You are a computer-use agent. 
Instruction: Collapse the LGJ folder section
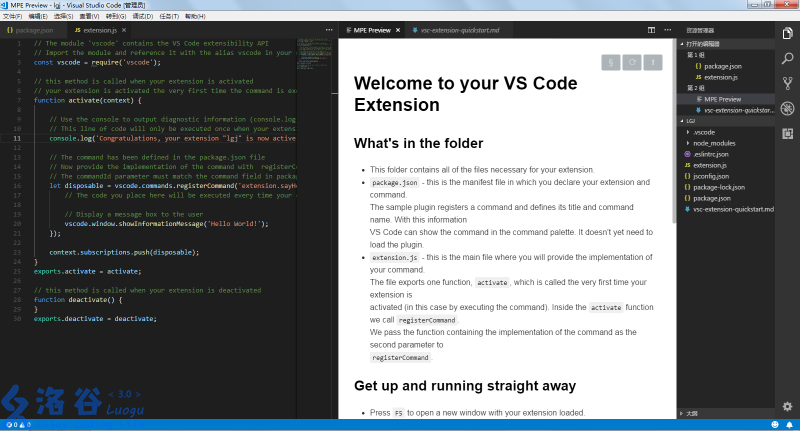point(726,121)
